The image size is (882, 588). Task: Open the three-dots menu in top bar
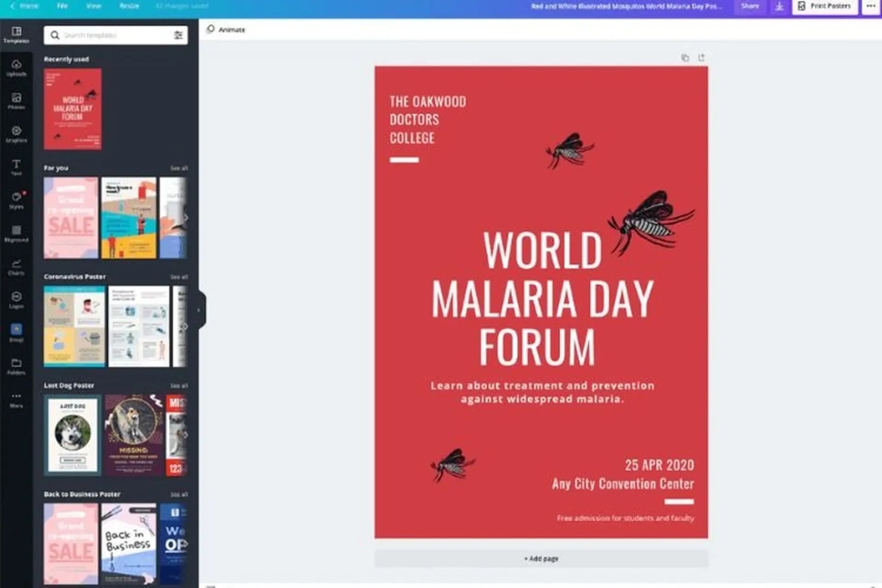(x=871, y=6)
